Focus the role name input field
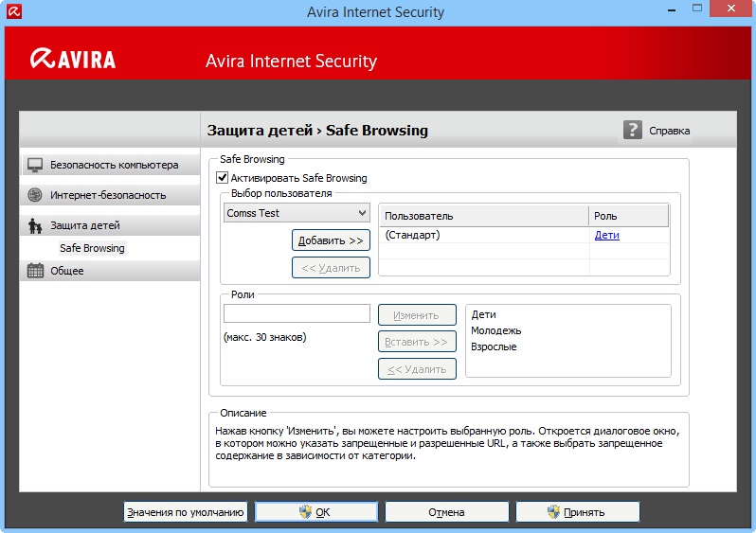The width and height of the screenshot is (756, 533). [x=297, y=313]
